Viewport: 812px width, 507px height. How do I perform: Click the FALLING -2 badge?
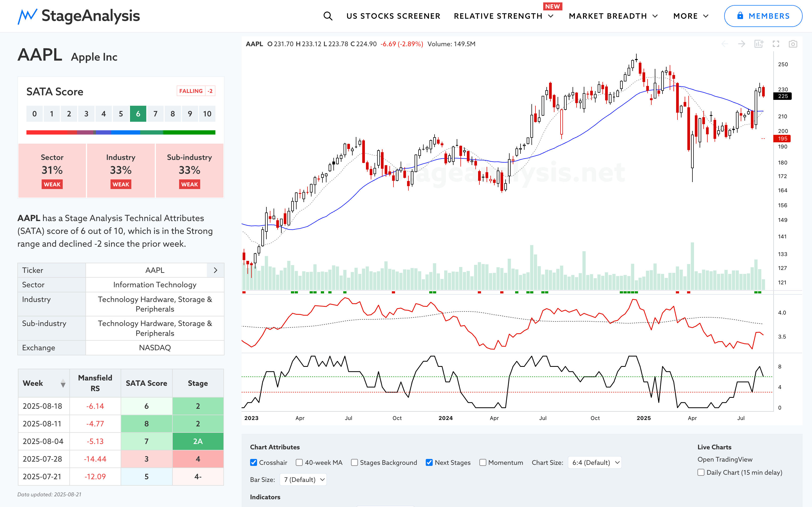(196, 91)
